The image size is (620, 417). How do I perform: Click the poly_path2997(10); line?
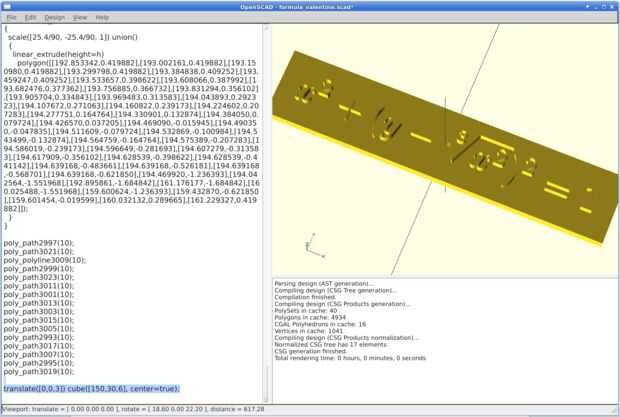pyautogui.click(x=39, y=243)
